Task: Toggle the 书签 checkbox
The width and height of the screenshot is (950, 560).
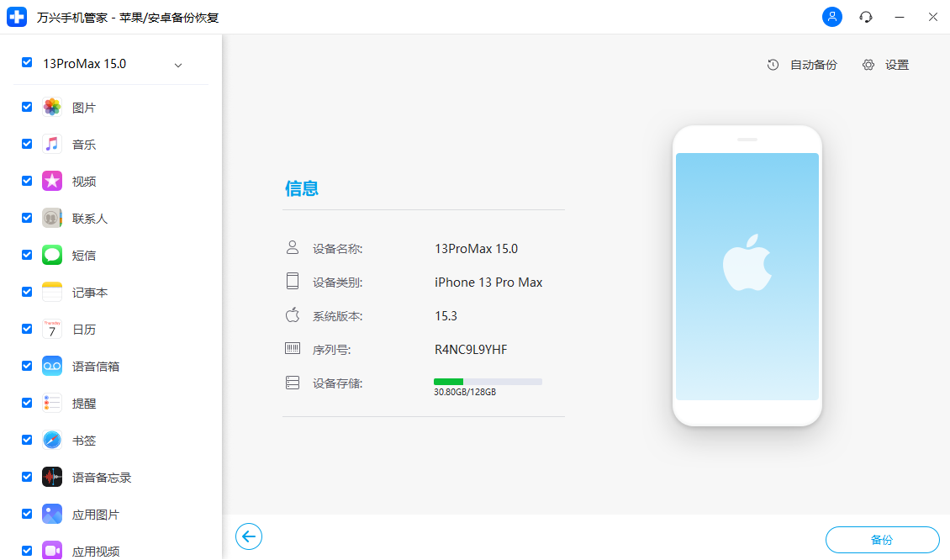Action: pos(27,440)
